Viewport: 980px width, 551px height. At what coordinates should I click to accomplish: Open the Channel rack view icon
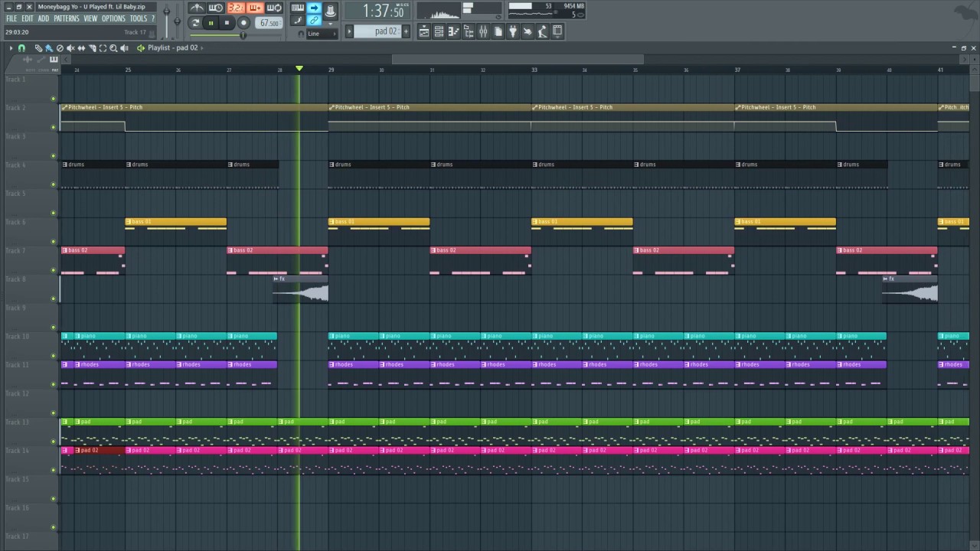coord(439,31)
